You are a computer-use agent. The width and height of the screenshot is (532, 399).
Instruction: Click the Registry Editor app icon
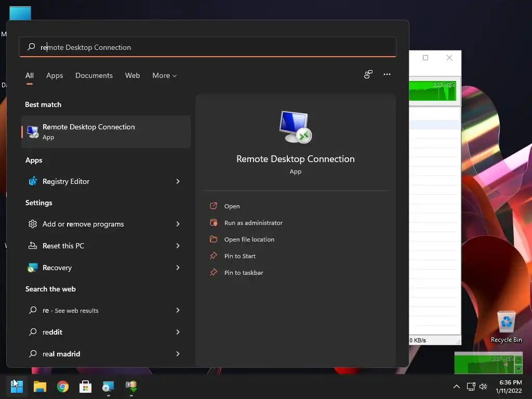click(33, 181)
